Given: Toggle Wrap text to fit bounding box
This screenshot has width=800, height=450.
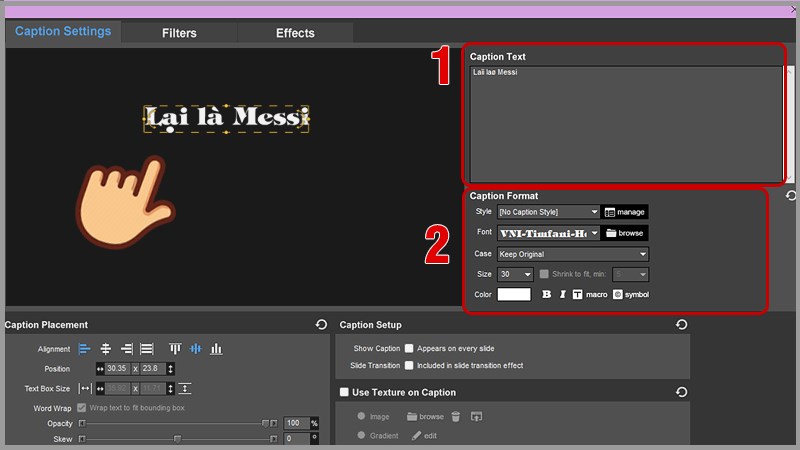Looking at the screenshot, I should tap(82, 408).
